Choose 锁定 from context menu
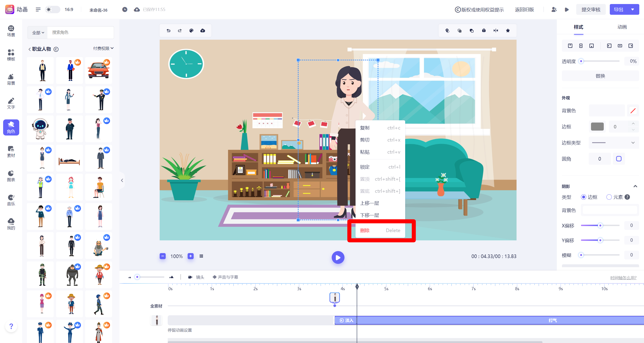This screenshot has width=644, height=343. pos(380,167)
